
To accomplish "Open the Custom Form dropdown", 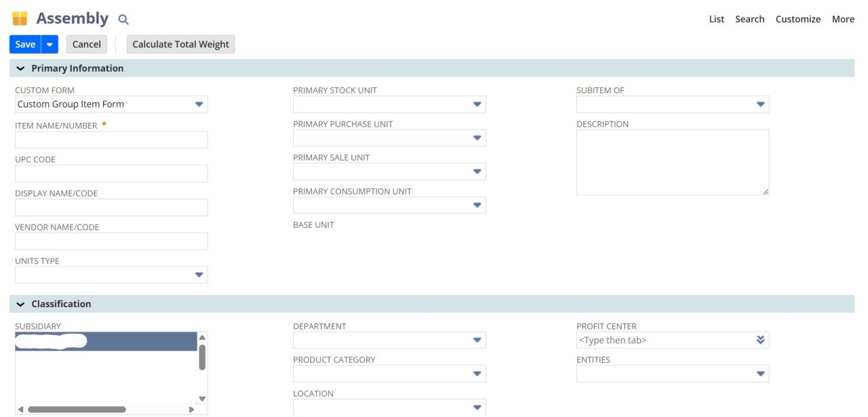I will click(x=199, y=104).
